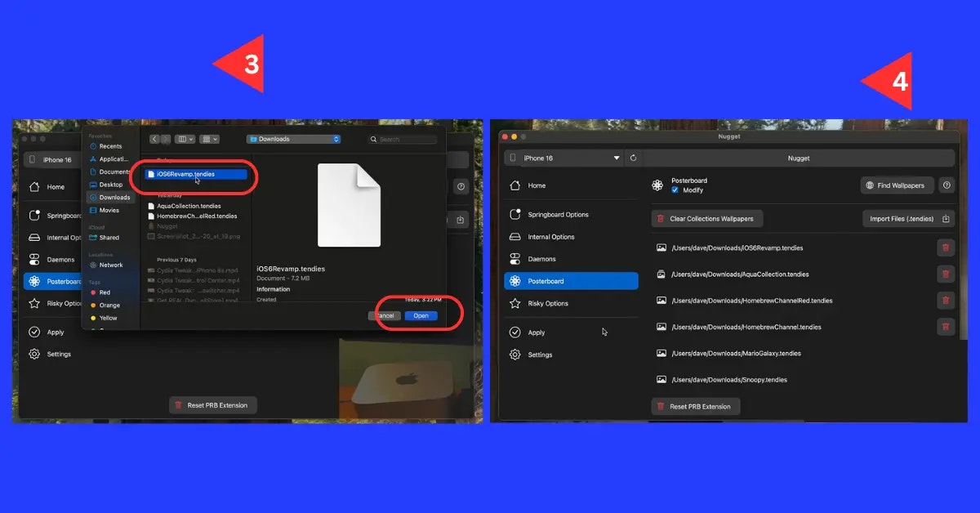Image resolution: width=980 pixels, height=513 pixels.
Task: Click the Search field in the open dialog
Action: click(x=403, y=139)
